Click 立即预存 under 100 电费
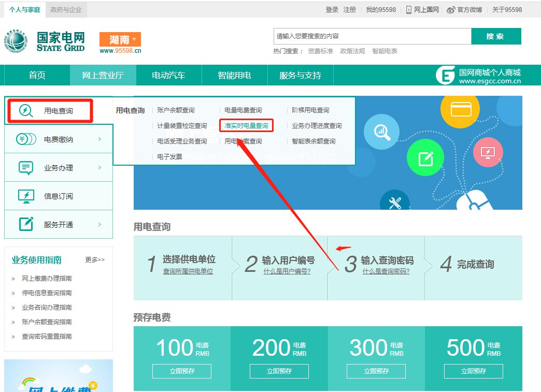This screenshot has width=541, height=392. pyautogui.click(x=182, y=371)
